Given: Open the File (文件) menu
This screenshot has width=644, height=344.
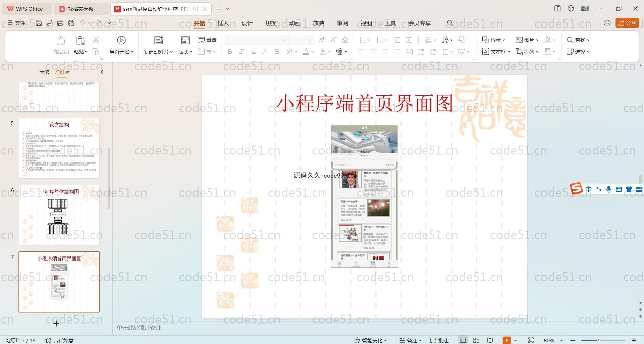Looking at the screenshot, I should click(x=17, y=23).
